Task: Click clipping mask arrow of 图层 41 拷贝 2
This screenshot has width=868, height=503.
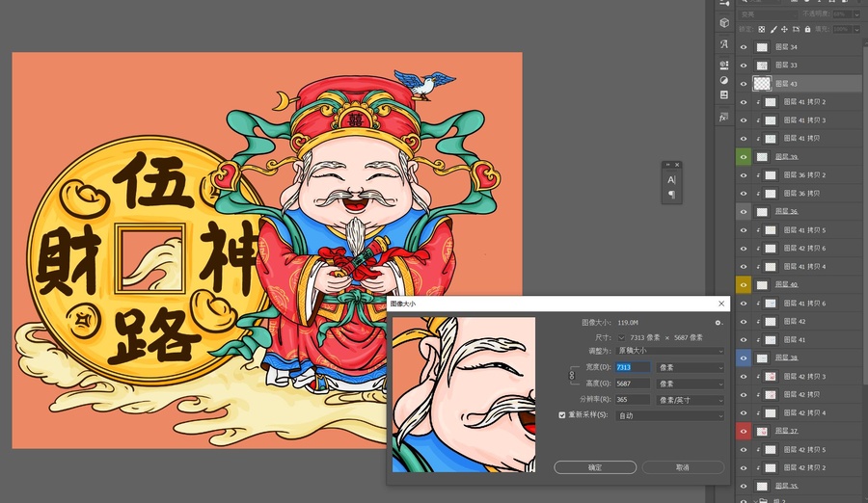Action: coord(758,102)
